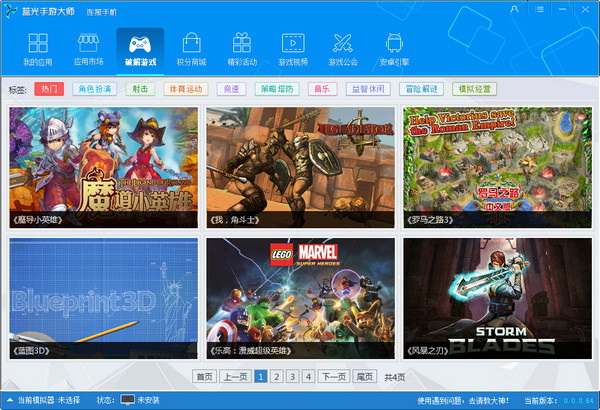Click the user account icon
This screenshot has width=600, height=410.
click(514, 9)
